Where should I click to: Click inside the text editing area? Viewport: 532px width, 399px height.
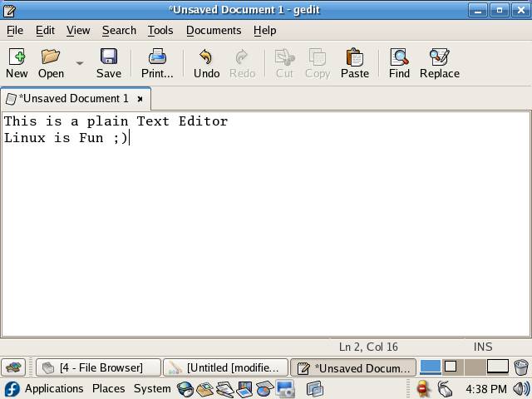click(266, 233)
